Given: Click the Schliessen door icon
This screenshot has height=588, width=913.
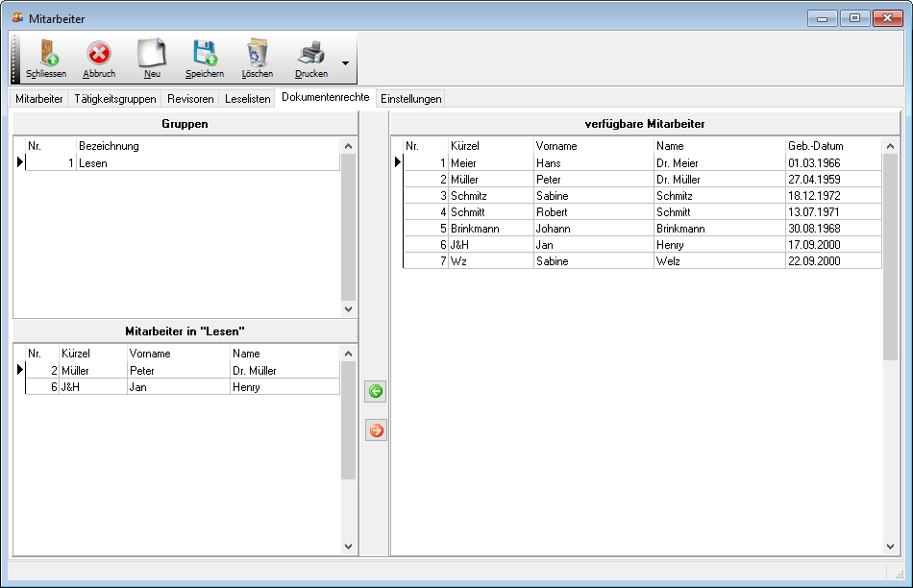Looking at the screenshot, I should (x=46, y=55).
